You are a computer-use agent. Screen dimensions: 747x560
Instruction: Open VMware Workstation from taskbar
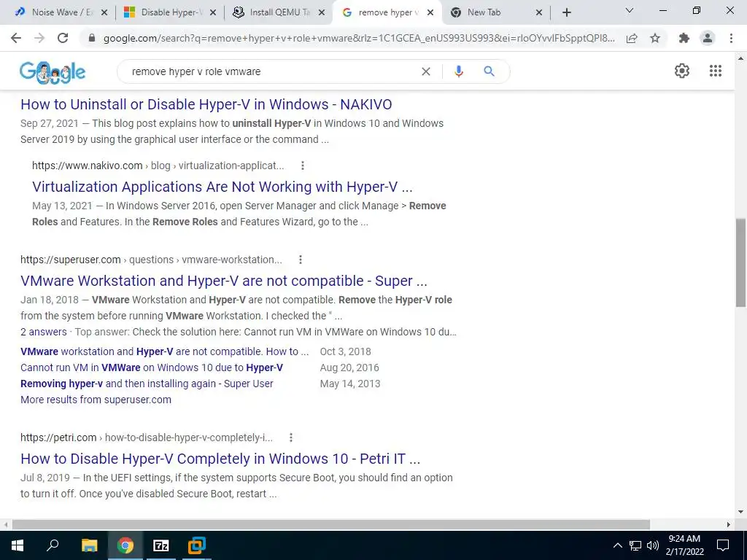point(196,545)
